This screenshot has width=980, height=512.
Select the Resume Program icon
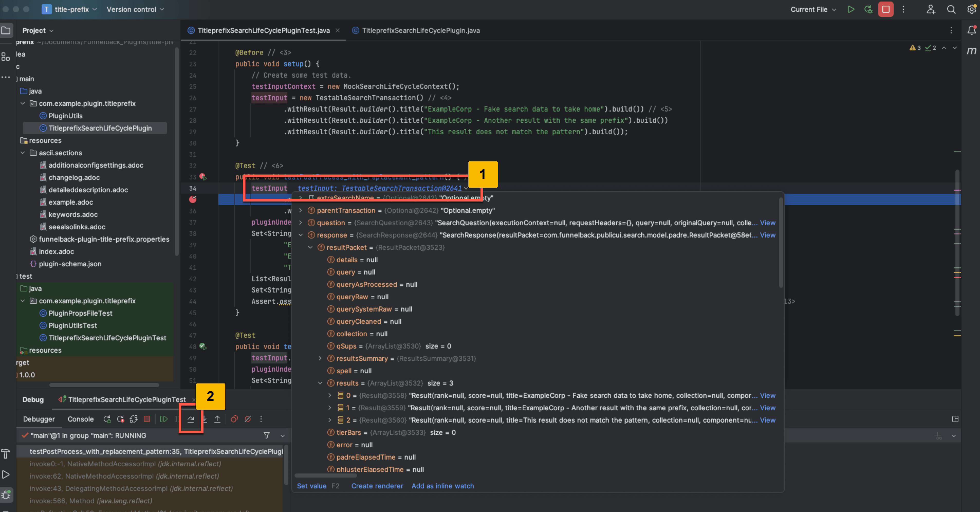tap(164, 419)
